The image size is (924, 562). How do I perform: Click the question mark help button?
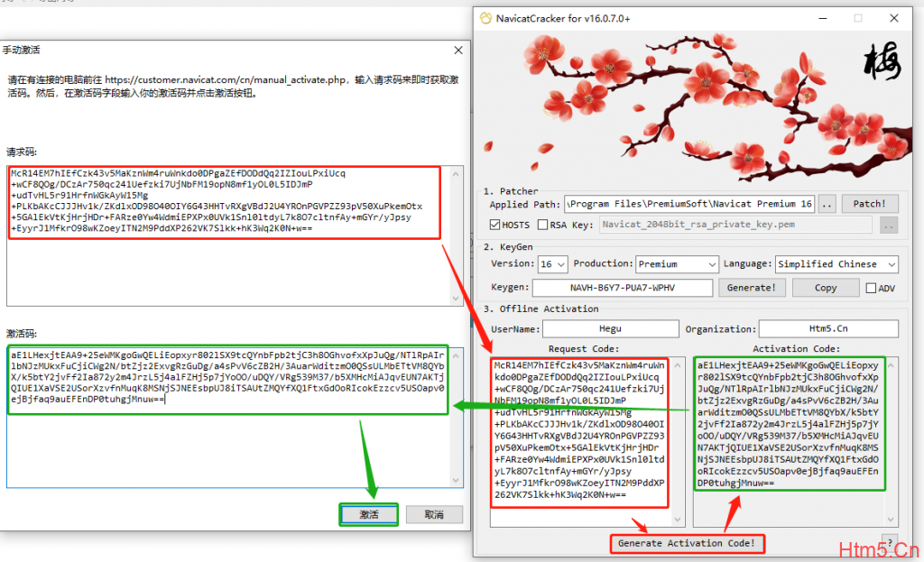coord(890,542)
